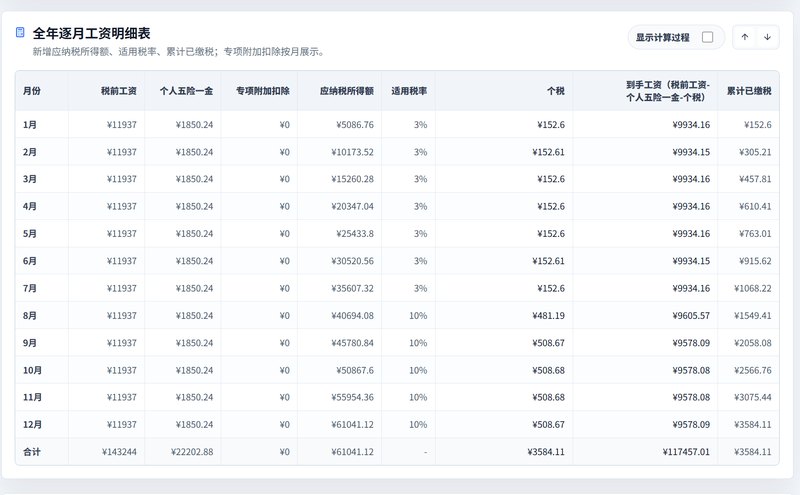
Task: Click cumulative tax ¥915.62
Action: point(755,261)
